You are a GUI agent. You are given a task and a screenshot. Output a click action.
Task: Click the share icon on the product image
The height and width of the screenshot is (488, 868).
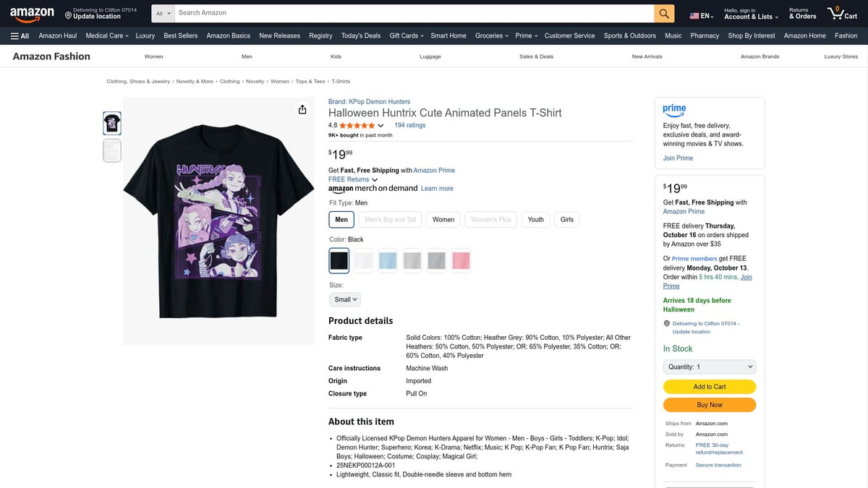302,109
